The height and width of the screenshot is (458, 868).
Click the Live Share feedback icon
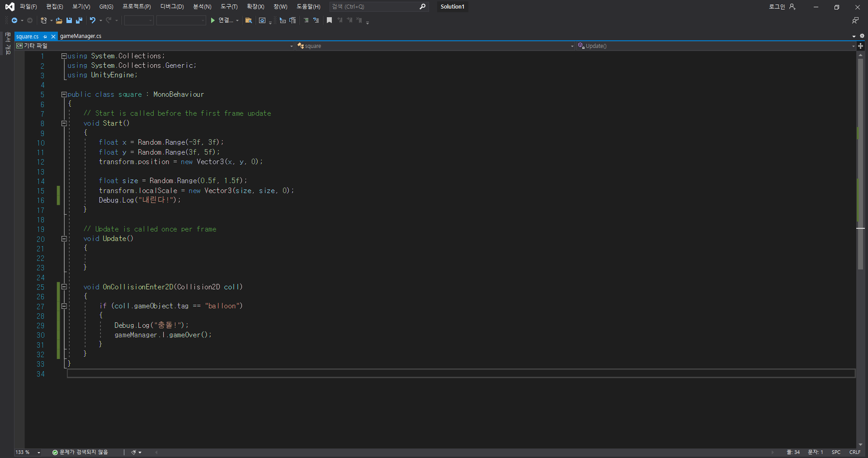[855, 20]
